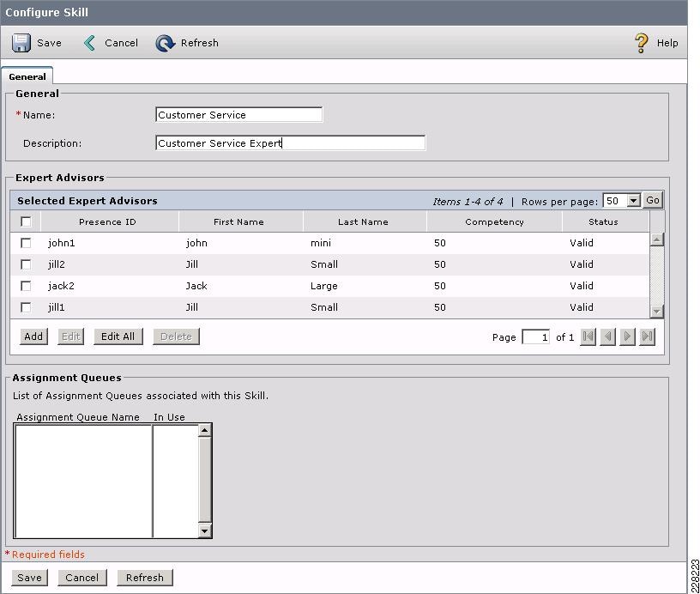The image size is (700, 594).
Task: Click the jill1 Presence ID cell
Action: pyautogui.click(x=57, y=307)
